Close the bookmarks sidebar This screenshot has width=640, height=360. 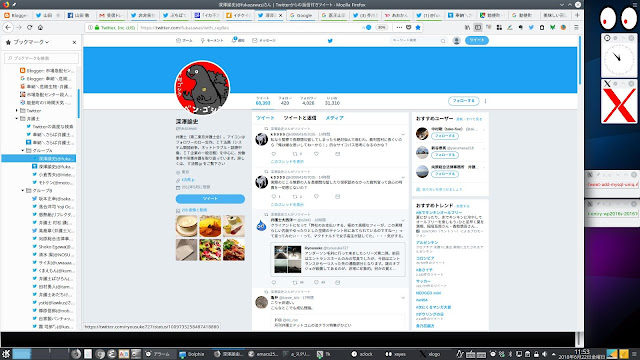pyautogui.click(x=74, y=42)
